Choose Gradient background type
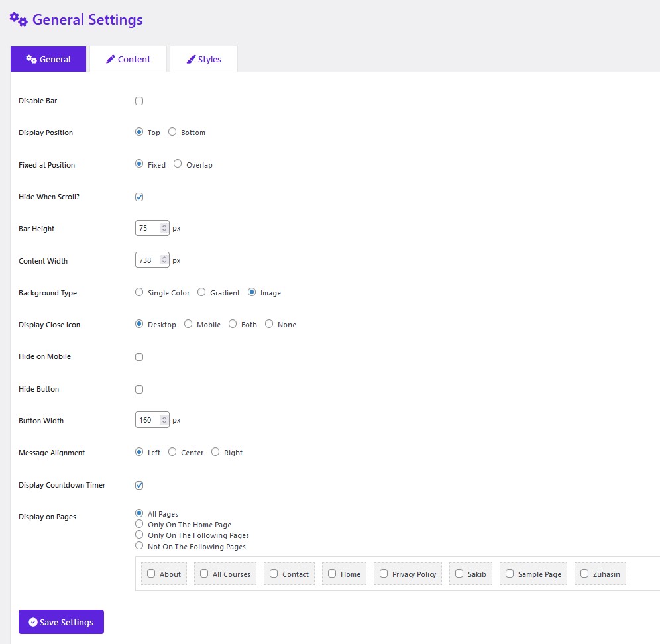Screen dimensions: 660x644 pos(201,292)
